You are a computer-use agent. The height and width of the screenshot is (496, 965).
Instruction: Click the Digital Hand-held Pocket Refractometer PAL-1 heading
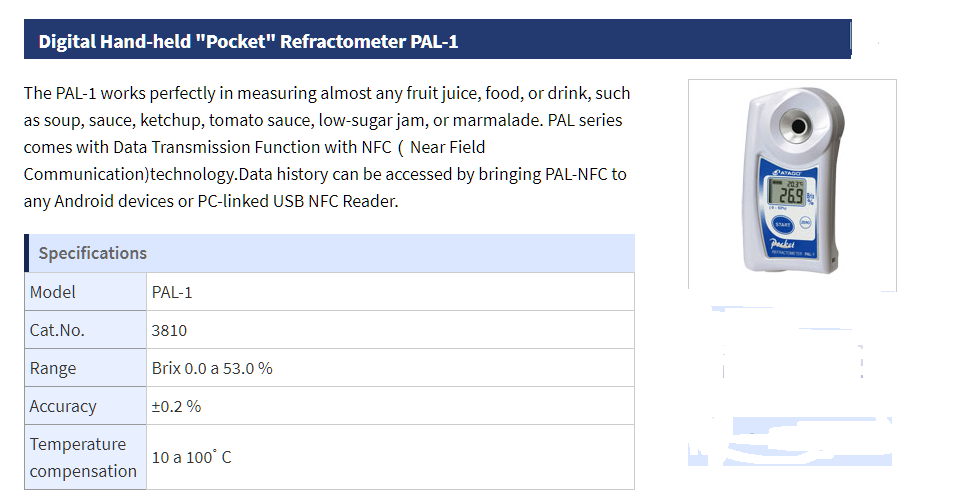(248, 41)
